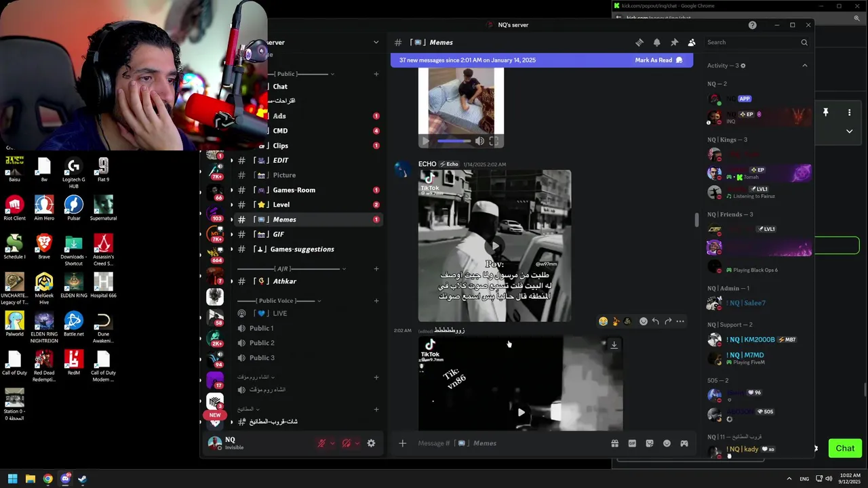Open output device dropdown next to headphones
The height and width of the screenshot is (488, 868).
[357, 443]
